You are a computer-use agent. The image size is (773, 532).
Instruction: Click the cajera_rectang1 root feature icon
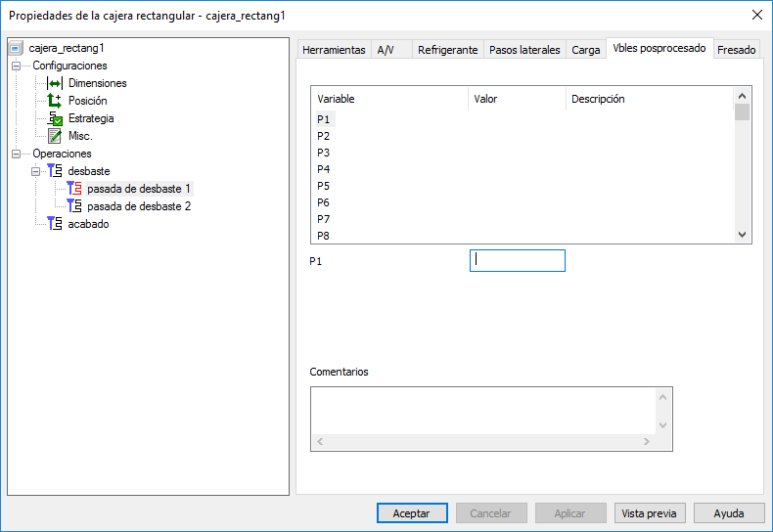(16, 48)
